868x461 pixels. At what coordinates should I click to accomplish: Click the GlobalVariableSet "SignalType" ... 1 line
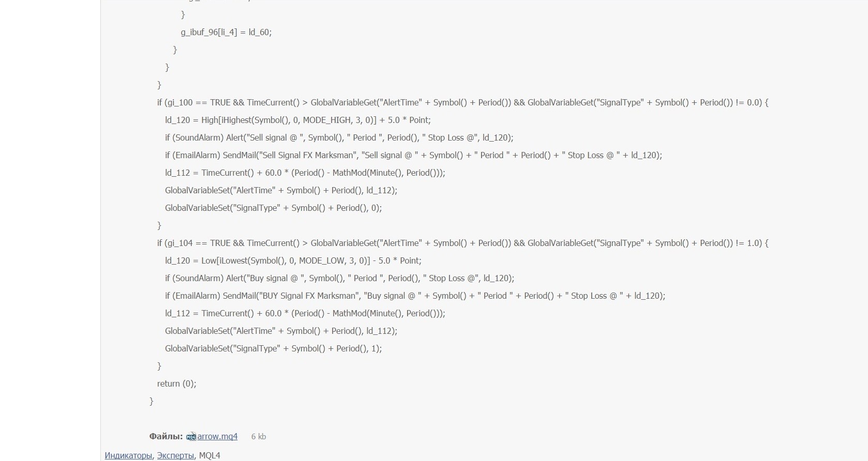click(273, 348)
